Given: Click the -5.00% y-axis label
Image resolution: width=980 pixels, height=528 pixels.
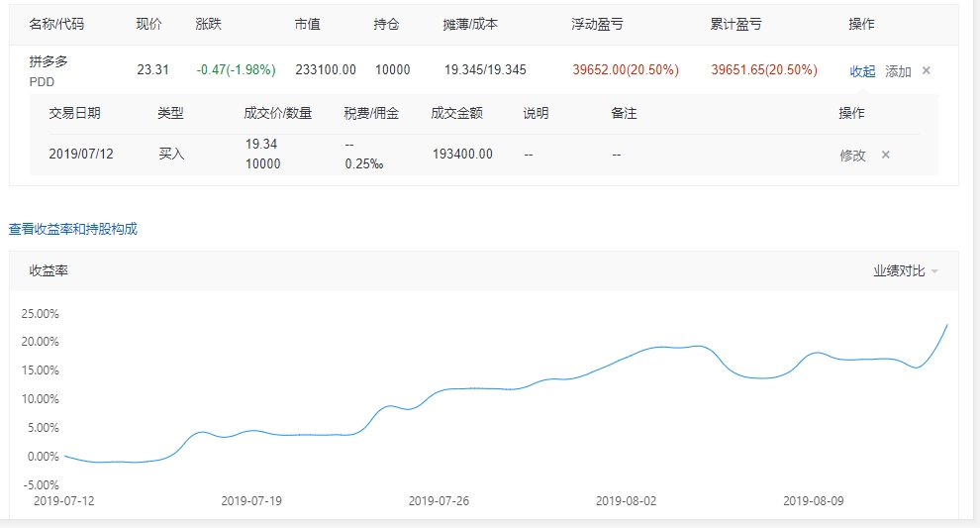Looking at the screenshot, I should [42, 485].
